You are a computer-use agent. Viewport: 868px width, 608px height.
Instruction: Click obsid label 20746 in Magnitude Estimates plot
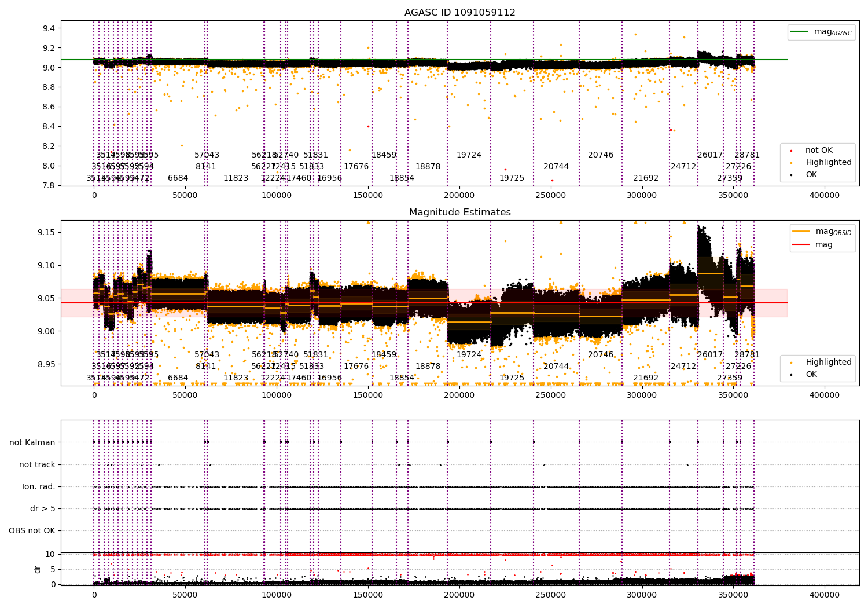pos(601,354)
